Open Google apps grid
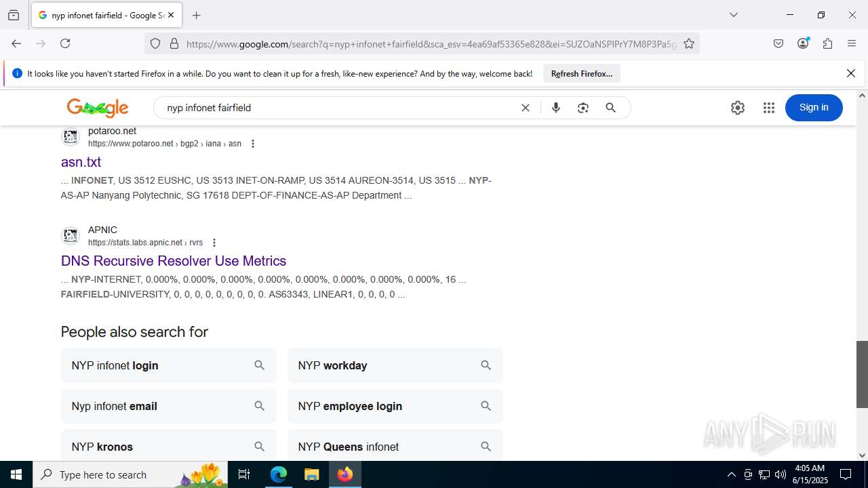868x488 pixels. tap(768, 108)
